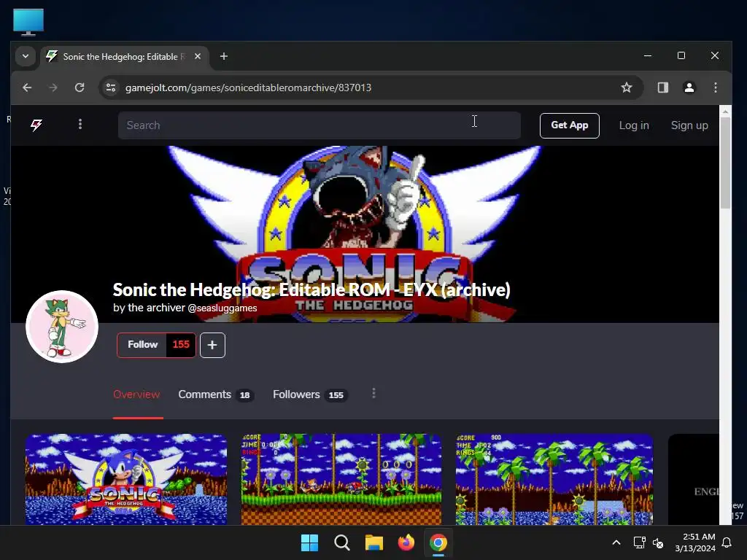Open the notifications bell icon

(x=727, y=542)
